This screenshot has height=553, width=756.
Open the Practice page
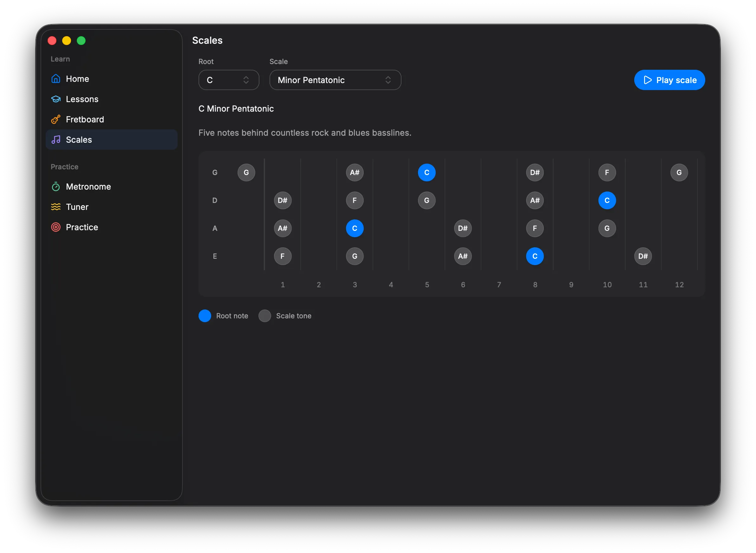[112, 227]
